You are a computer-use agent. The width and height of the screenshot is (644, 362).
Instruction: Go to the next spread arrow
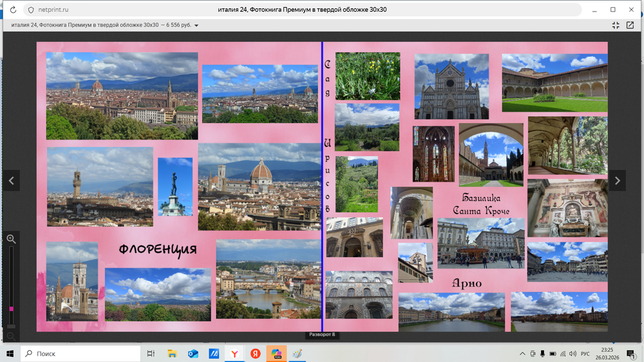coord(617,181)
